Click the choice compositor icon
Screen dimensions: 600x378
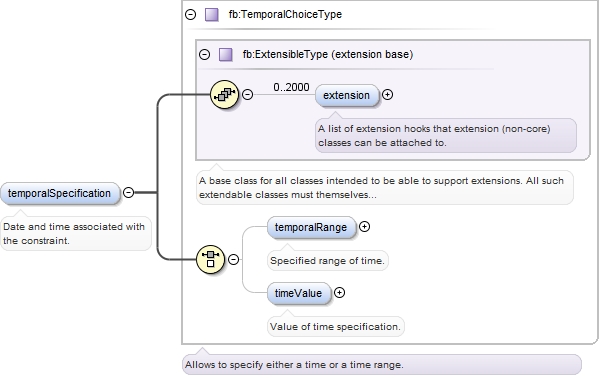[210, 259]
